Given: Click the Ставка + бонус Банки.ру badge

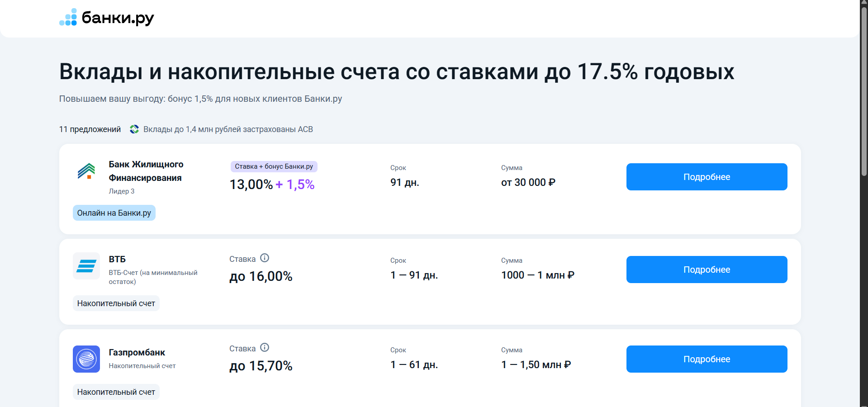Looking at the screenshot, I should point(274,166).
